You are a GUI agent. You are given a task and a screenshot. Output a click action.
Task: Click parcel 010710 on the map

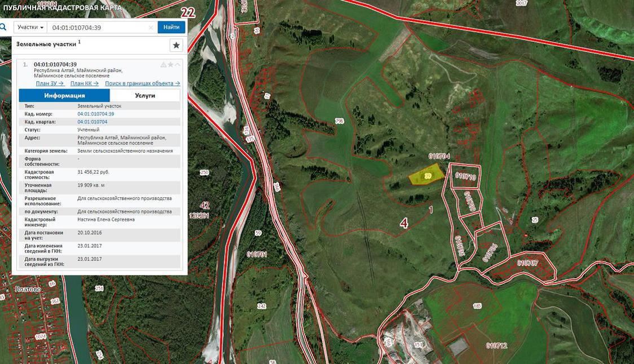point(465,176)
